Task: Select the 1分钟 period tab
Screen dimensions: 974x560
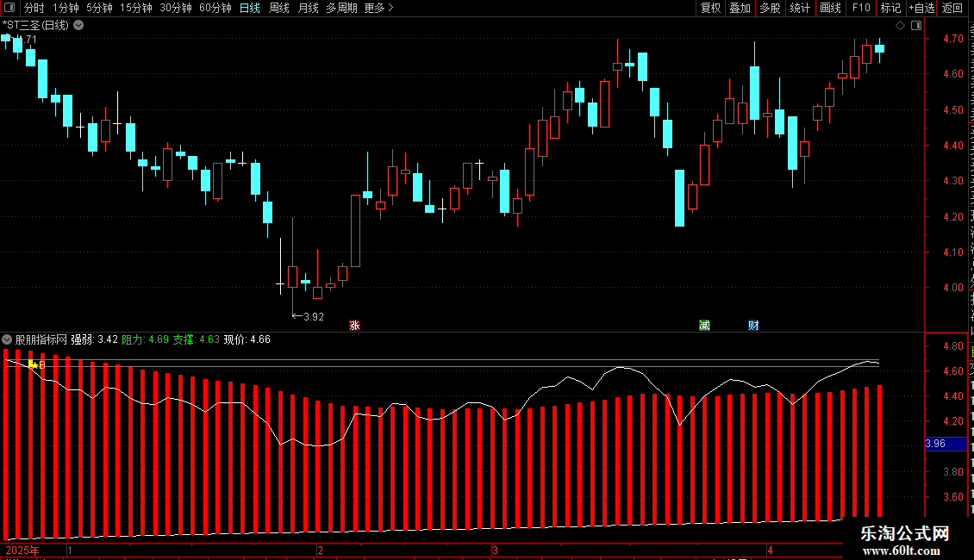Action: click(x=66, y=8)
